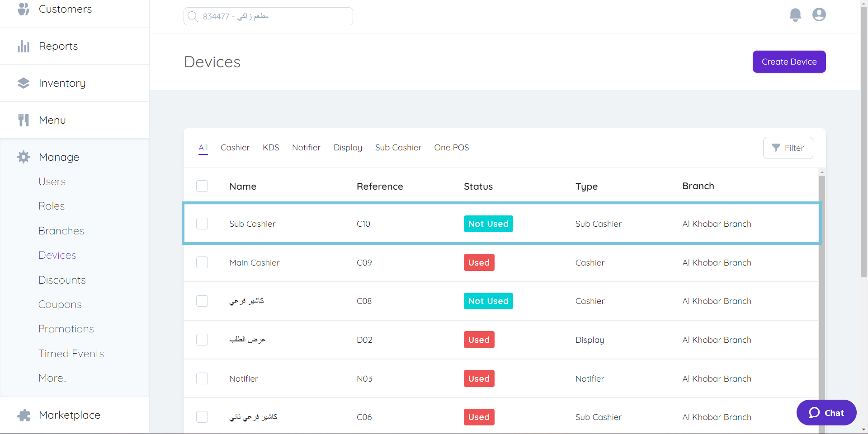Click the chat bubble icon
Image resolution: width=868 pixels, height=434 pixels.
[x=814, y=412]
